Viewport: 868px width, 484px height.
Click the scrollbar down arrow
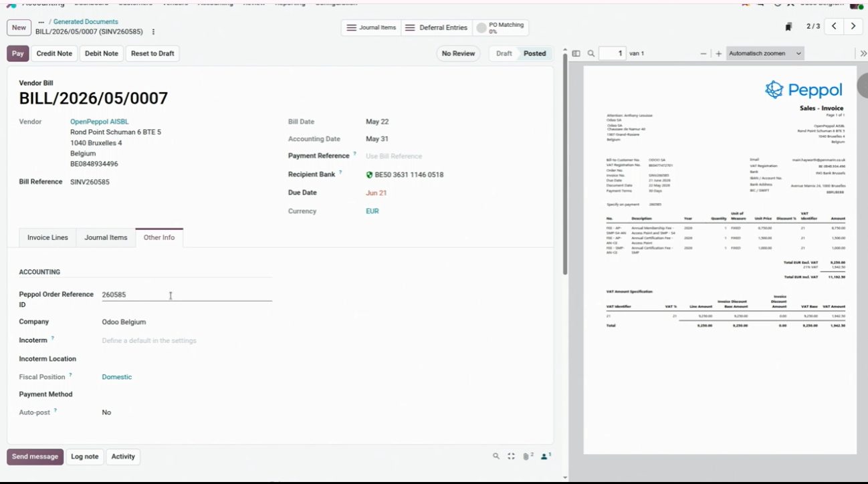coord(565,477)
